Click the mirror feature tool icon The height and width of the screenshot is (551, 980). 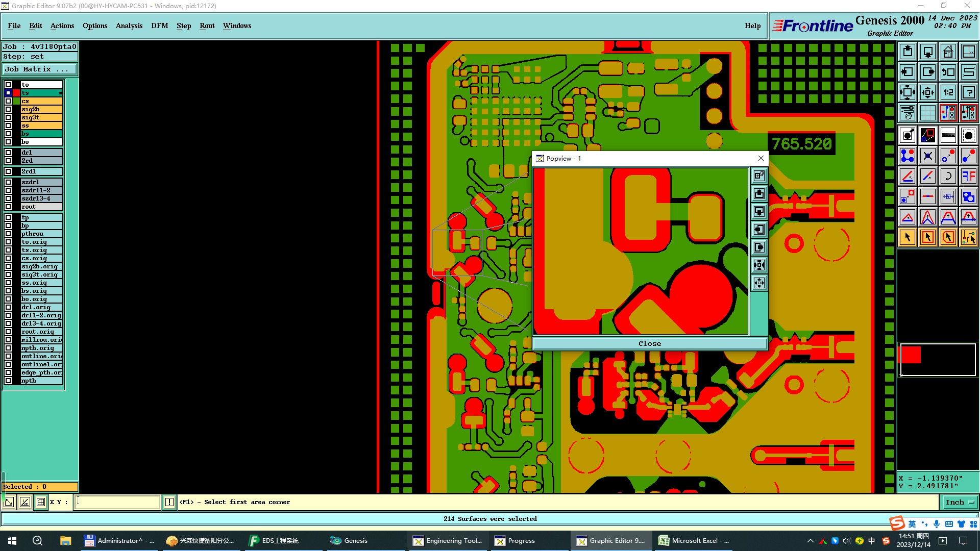pyautogui.click(x=968, y=176)
